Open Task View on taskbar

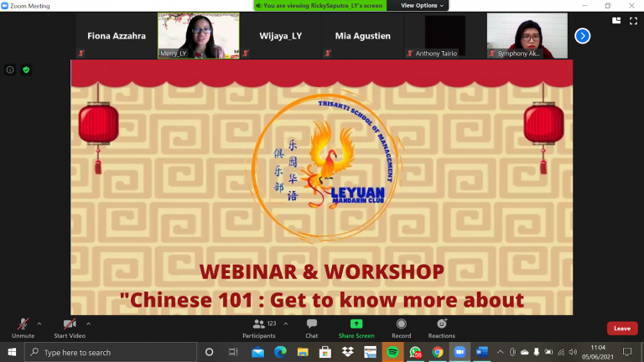[x=233, y=352]
